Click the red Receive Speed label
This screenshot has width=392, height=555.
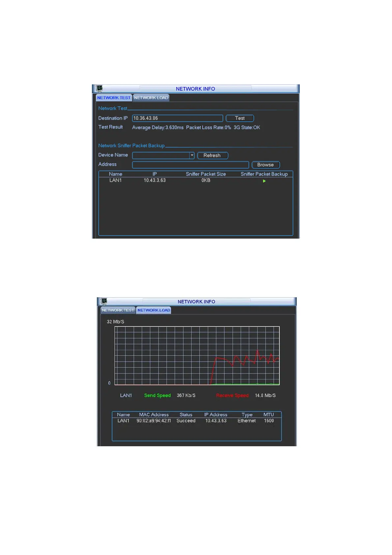[x=232, y=395]
